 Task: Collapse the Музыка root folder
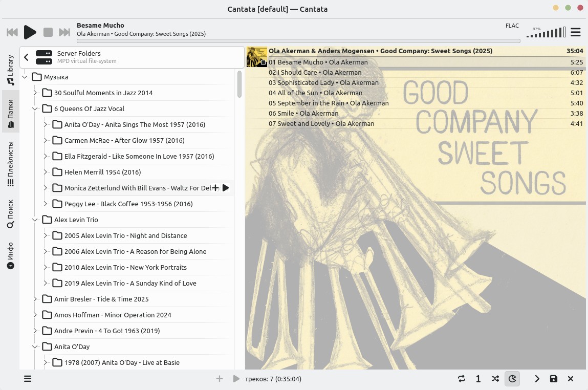coord(25,77)
